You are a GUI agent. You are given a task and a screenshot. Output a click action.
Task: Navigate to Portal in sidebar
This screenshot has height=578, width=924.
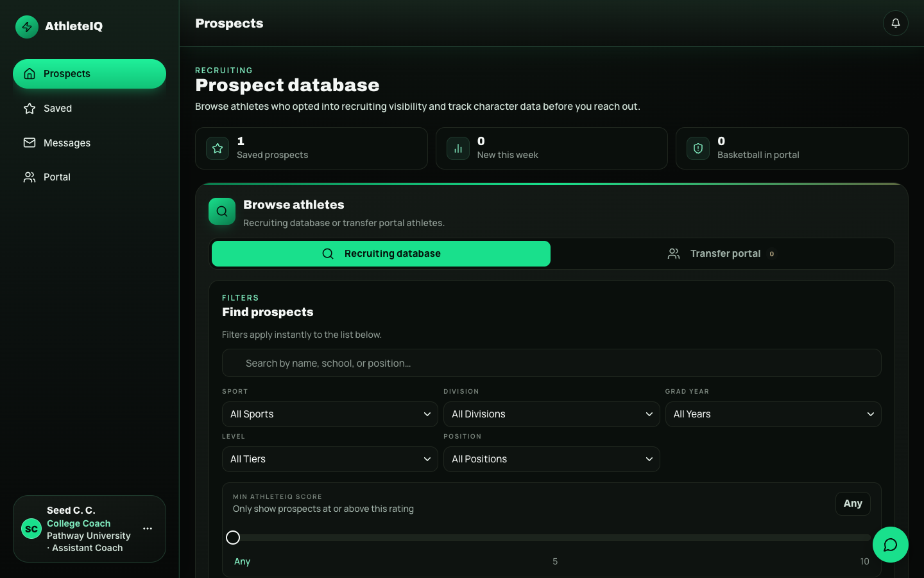89,177
